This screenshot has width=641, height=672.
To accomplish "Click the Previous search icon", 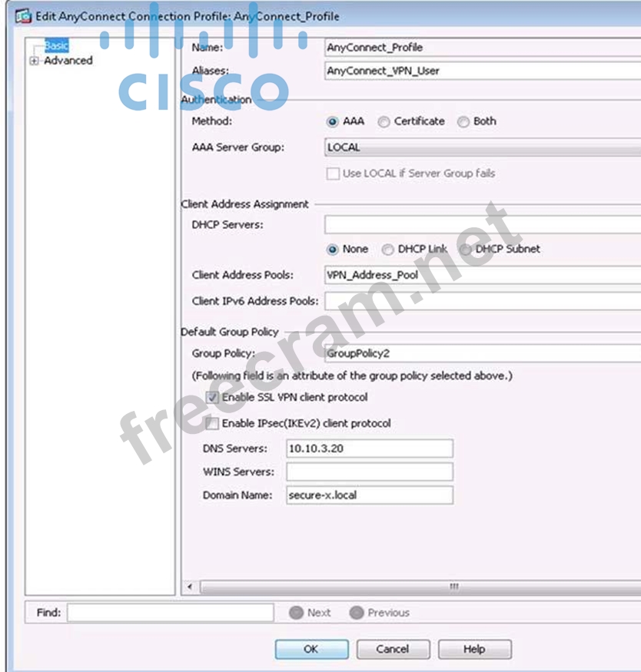I will 356,613.
